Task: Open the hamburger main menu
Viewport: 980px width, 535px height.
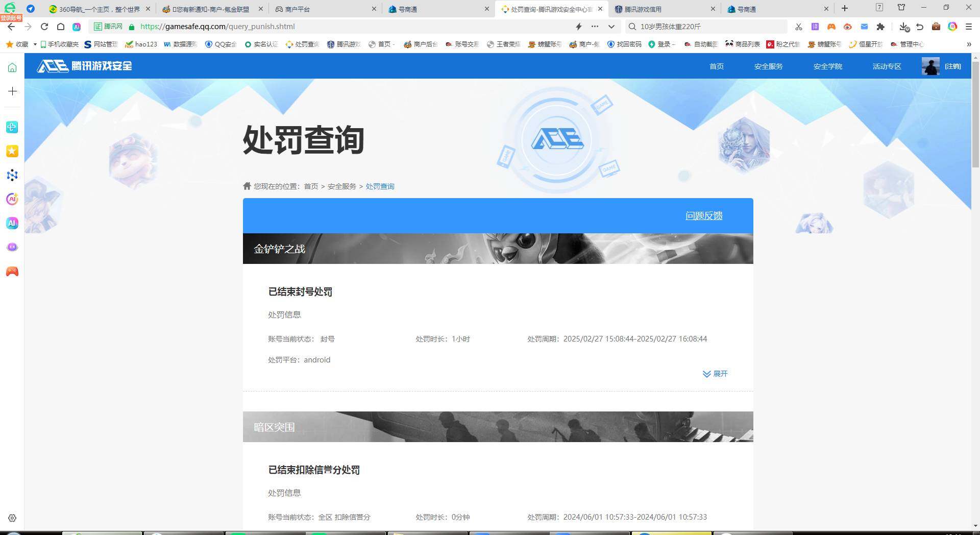Action: (x=969, y=27)
